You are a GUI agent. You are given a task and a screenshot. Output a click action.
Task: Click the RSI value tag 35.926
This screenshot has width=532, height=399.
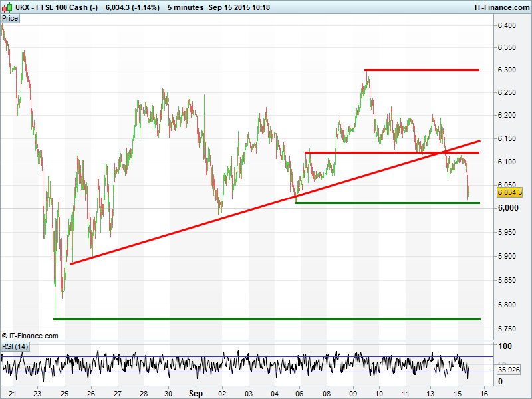coord(510,370)
